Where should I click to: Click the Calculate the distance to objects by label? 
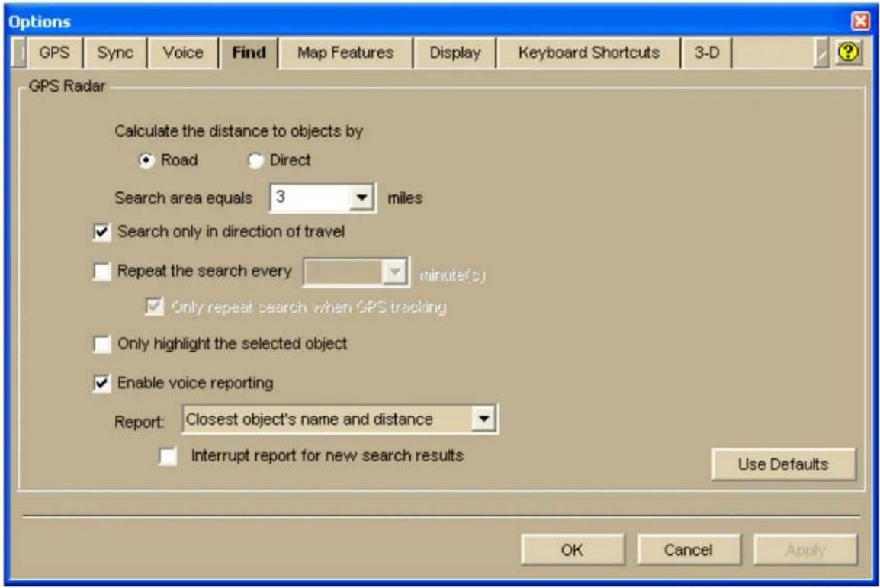239,131
